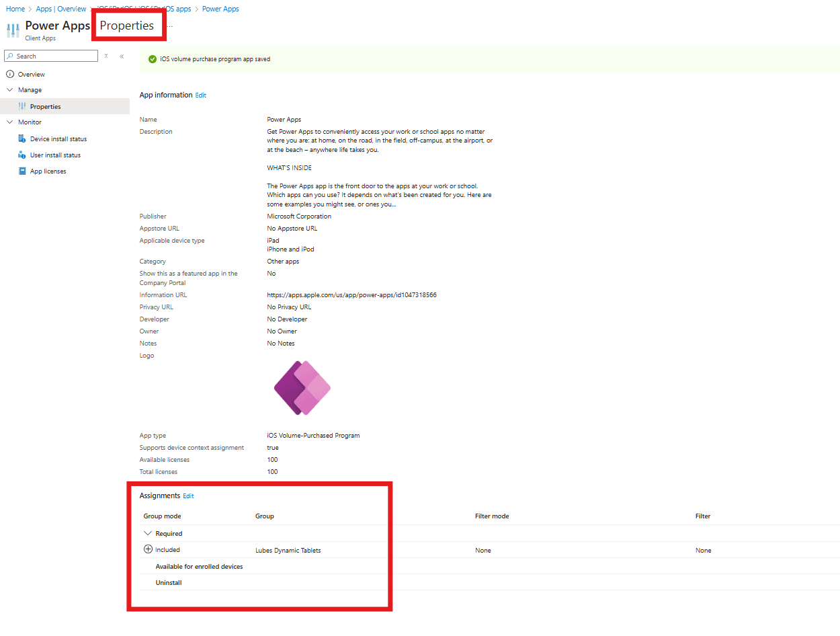Collapse the Required assignment group
Viewport: 840px width, 636px height.
point(147,532)
